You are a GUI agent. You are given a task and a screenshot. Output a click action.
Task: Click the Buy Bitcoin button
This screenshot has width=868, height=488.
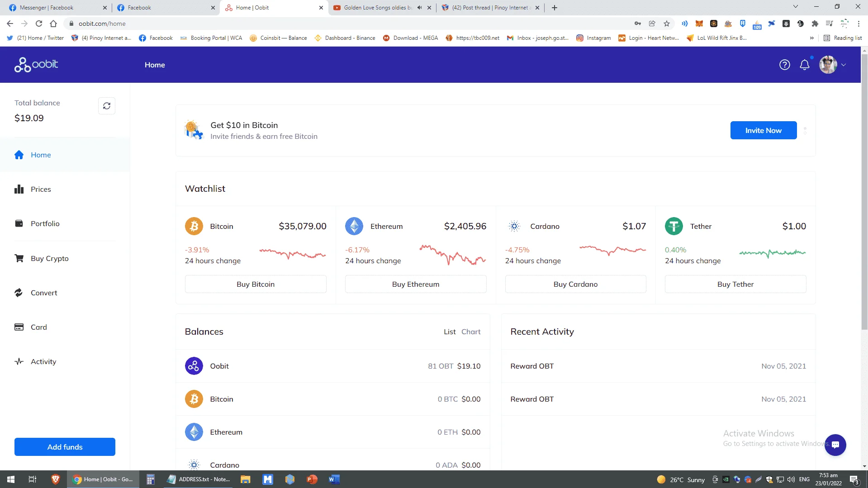pos(256,284)
